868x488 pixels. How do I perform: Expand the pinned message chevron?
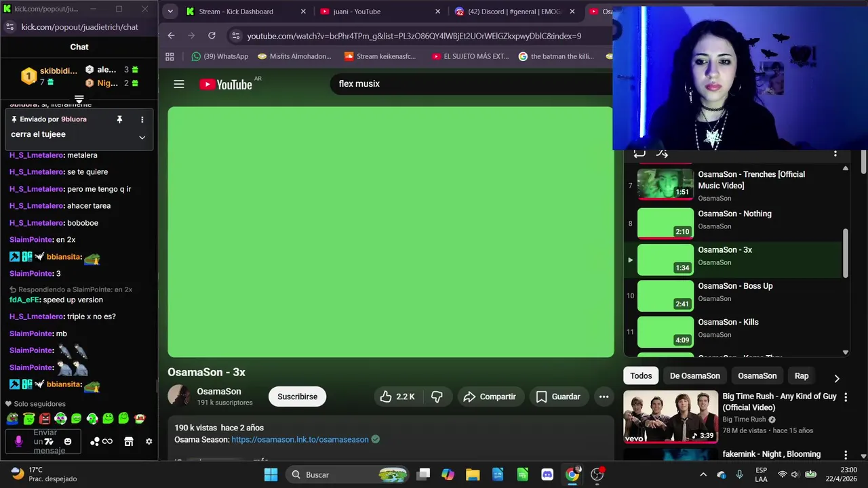point(142,137)
